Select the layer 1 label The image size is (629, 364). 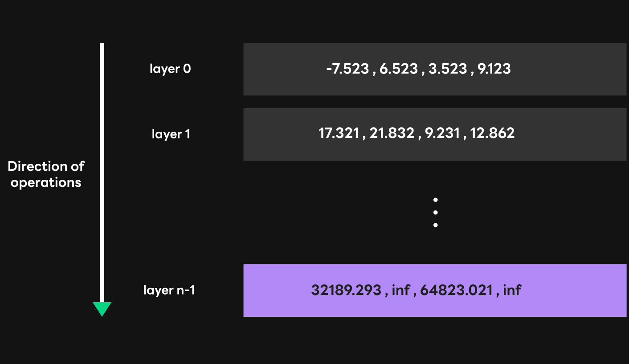pos(171,134)
